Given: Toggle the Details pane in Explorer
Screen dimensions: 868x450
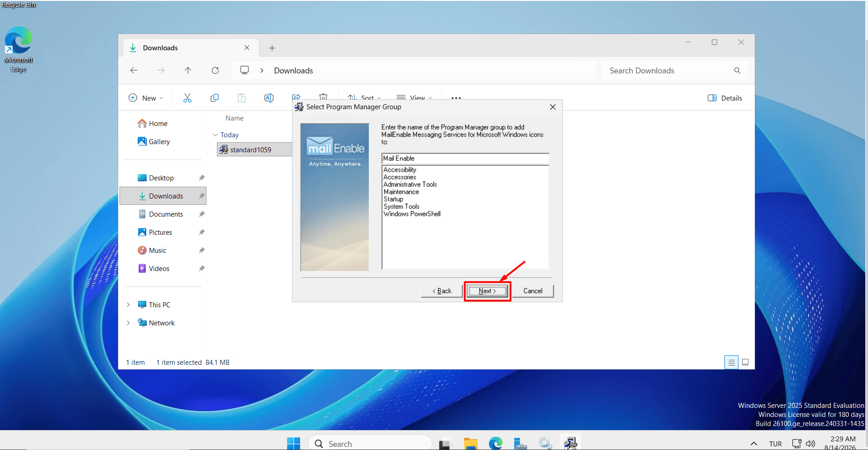Looking at the screenshot, I should (x=725, y=98).
